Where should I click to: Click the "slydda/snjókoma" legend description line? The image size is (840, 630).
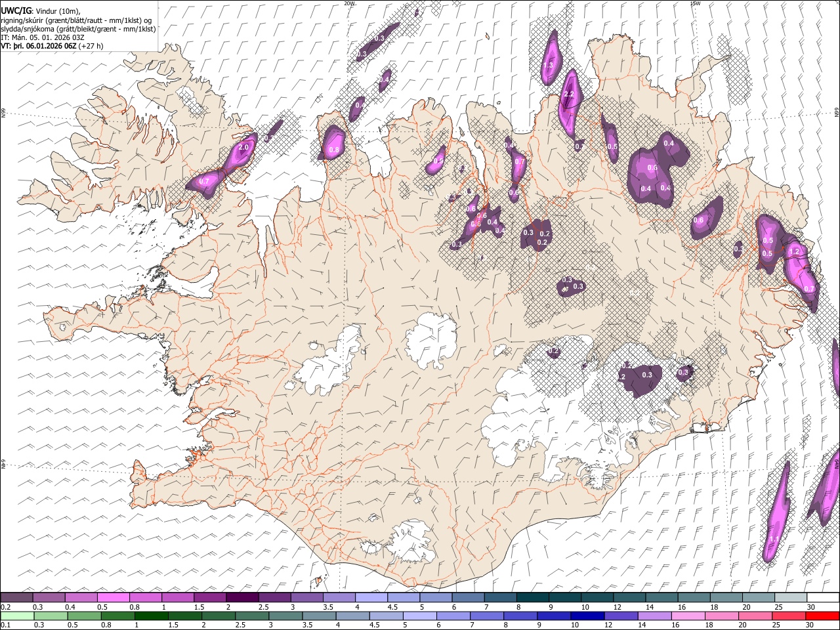coord(78,30)
